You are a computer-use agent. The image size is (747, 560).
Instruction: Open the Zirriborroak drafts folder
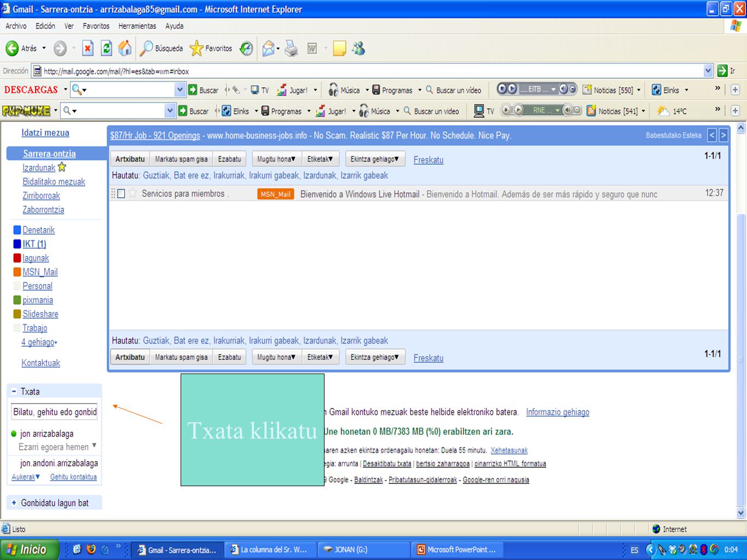pyautogui.click(x=42, y=196)
